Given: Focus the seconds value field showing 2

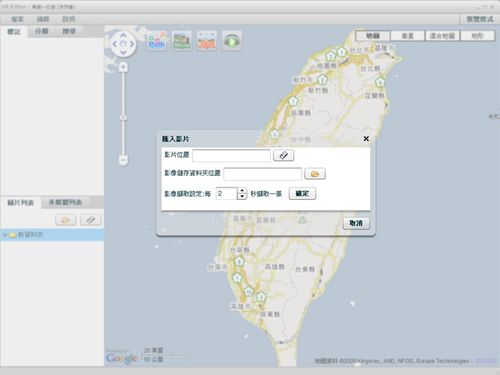Looking at the screenshot, I should 227,194.
